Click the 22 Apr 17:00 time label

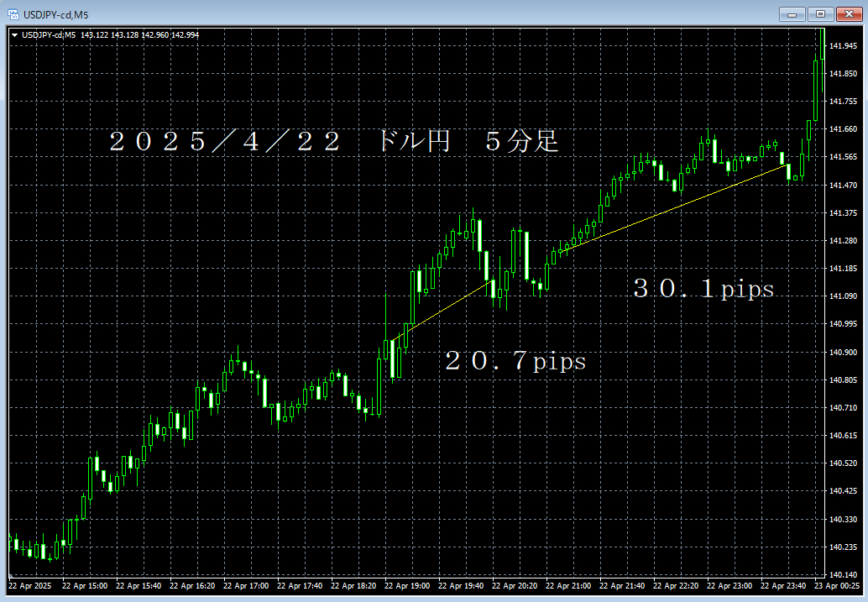[246, 586]
